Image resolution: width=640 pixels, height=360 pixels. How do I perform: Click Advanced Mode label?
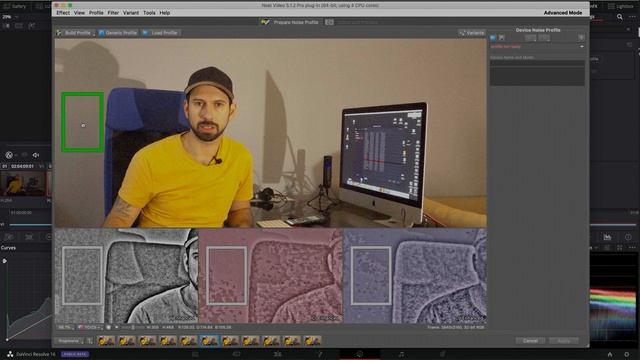(x=563, y=13)
